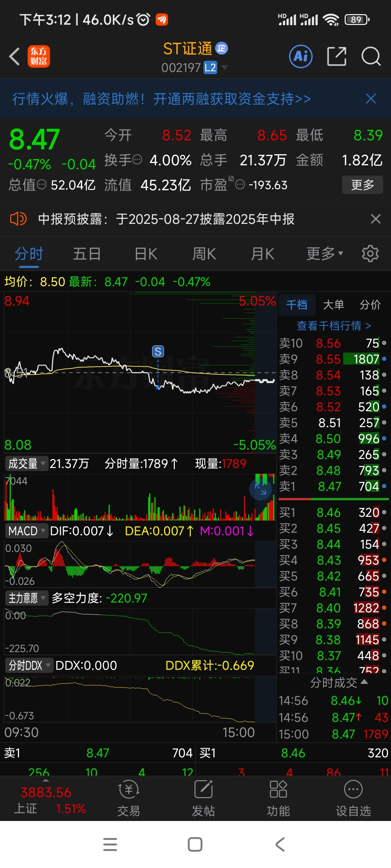Tap the info icon next to 总值
391x868 pixels.
pyautogui.click(x=42, y=185)
